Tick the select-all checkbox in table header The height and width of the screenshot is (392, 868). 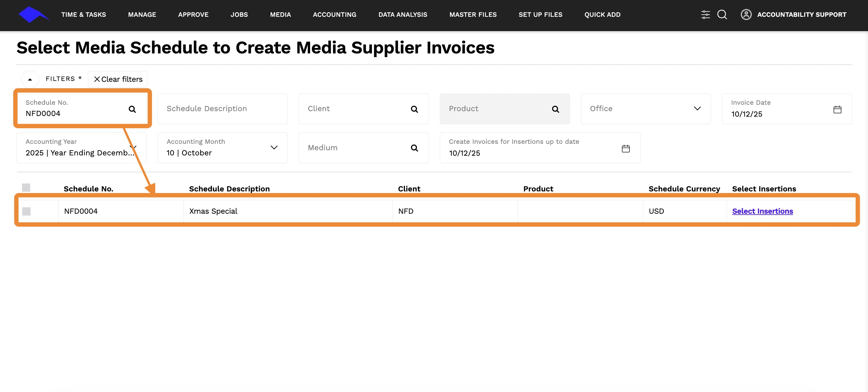click(26, 187)
